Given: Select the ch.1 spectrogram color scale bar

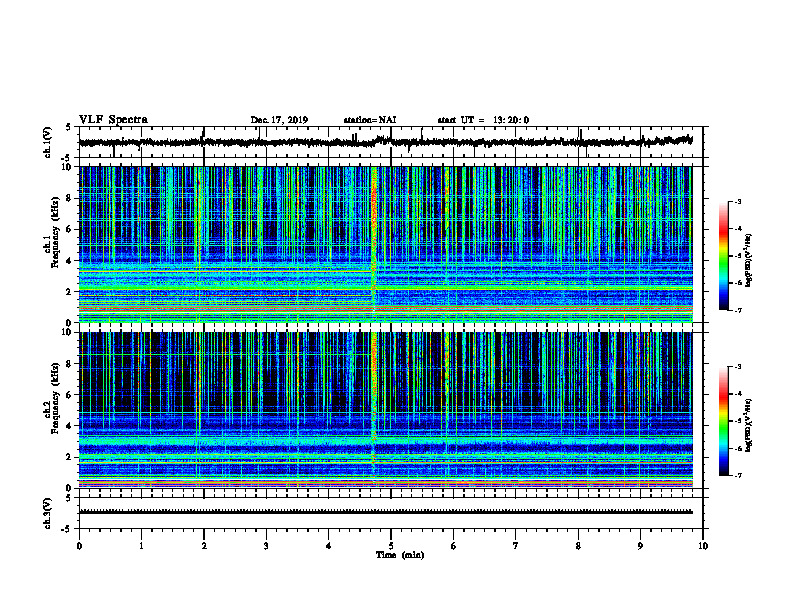Looking at the screenshot, I should [x=723, y=256].
